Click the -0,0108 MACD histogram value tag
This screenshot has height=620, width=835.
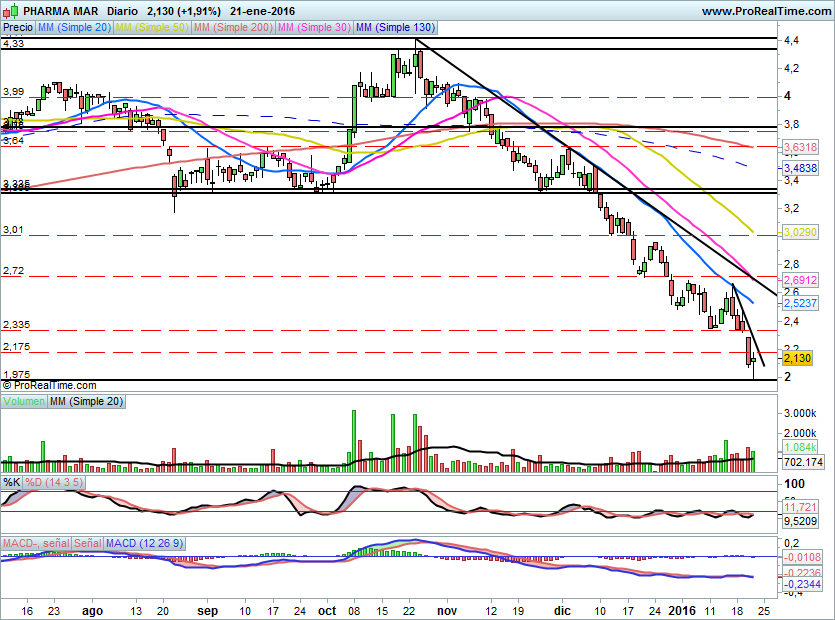802,557
